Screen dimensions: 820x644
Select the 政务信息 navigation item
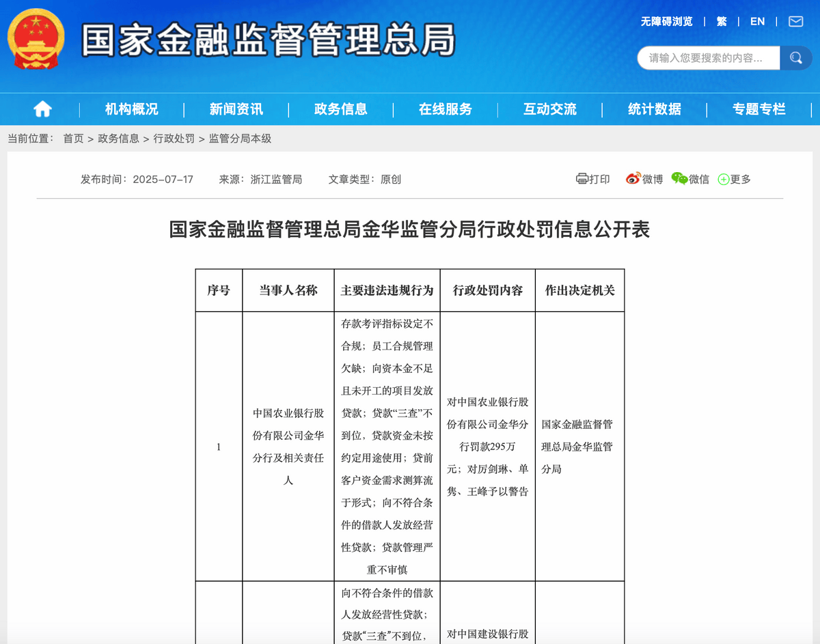(341, 109)
